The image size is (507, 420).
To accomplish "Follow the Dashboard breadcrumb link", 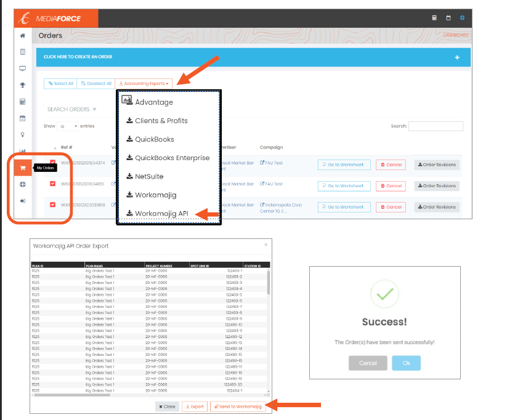I will coord(456,35).
